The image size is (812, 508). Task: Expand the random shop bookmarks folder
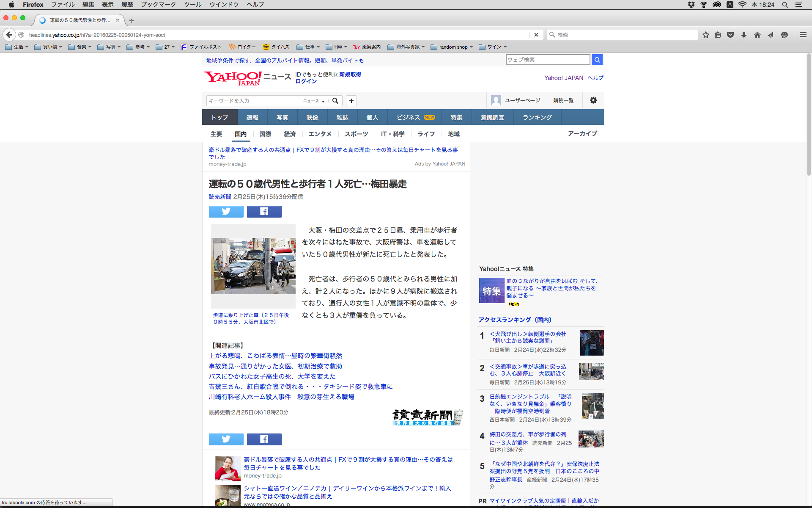click(452, 47)
